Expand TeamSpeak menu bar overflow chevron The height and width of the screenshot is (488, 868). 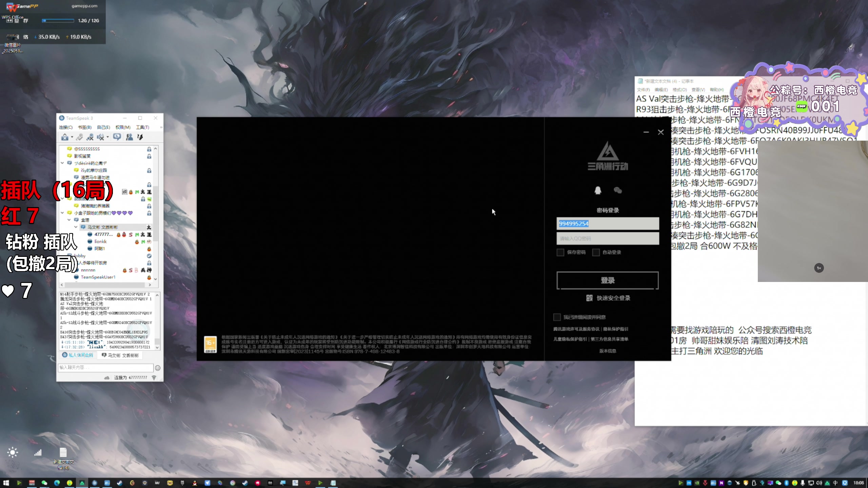click(161, 127)
